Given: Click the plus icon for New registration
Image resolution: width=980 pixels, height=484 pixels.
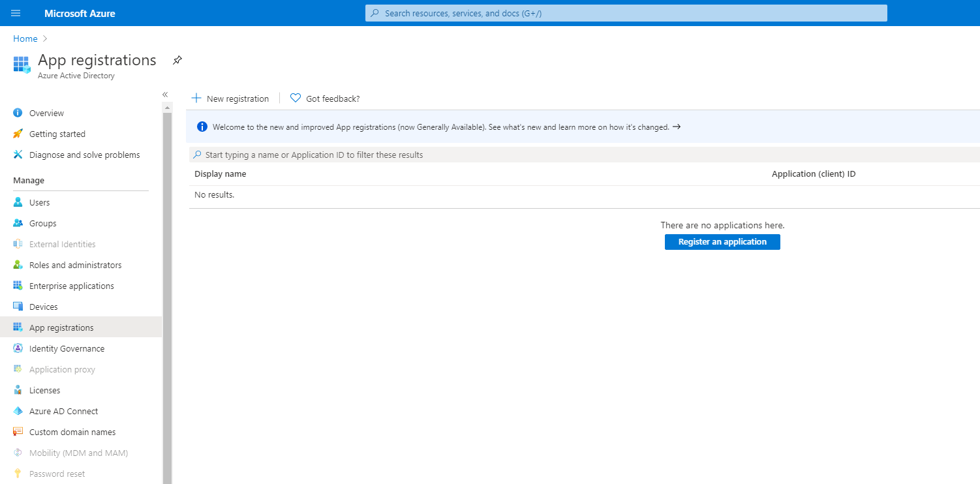Looking at the screenshot, I should click(x=196, y=98).
